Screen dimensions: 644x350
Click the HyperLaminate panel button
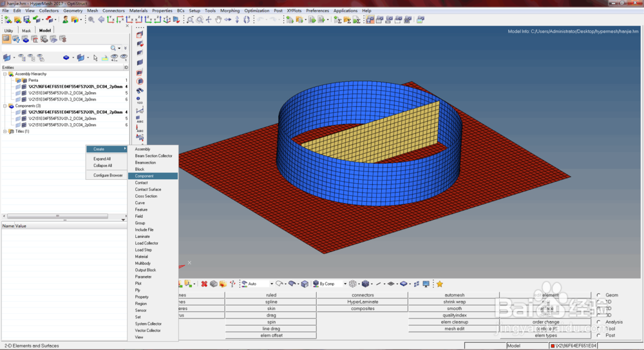tap(363, 302)
